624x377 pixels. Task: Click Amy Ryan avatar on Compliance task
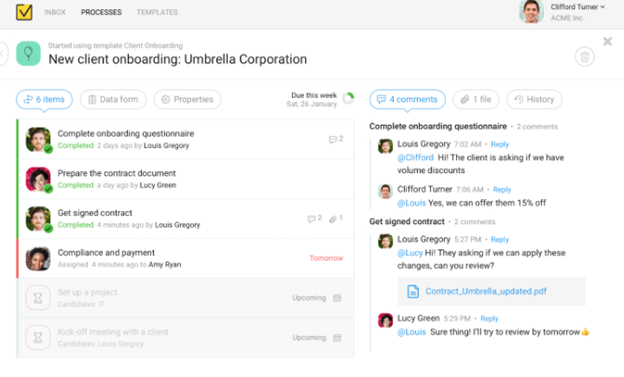point(38,259)
